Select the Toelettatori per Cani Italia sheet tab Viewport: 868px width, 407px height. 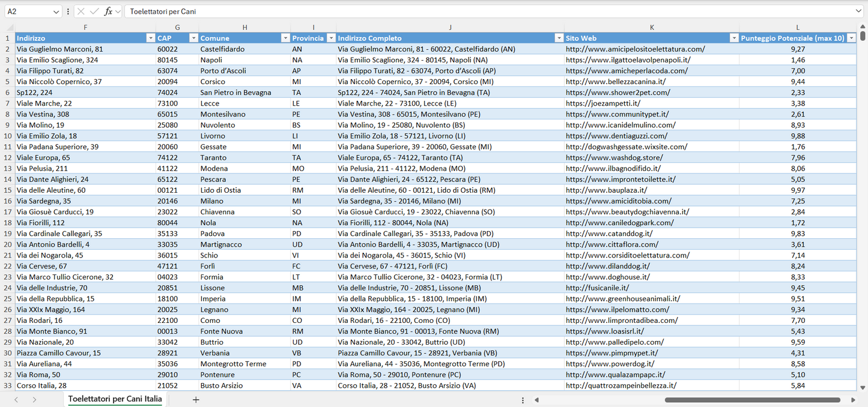[115, 399]
